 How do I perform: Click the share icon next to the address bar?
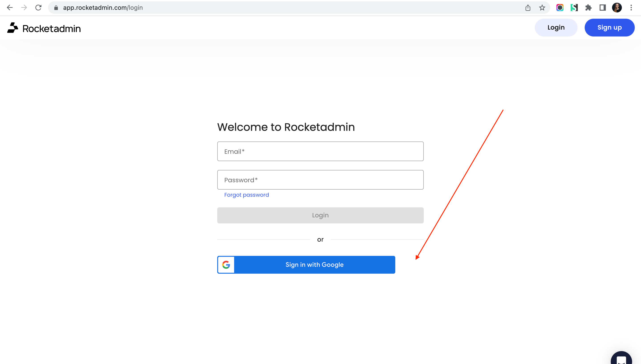click(528, 8)
